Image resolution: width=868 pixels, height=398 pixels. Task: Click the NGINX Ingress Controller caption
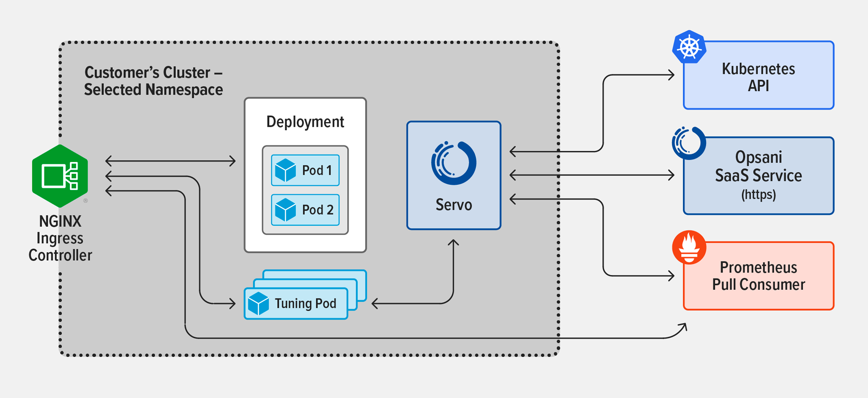click(60, 238)
